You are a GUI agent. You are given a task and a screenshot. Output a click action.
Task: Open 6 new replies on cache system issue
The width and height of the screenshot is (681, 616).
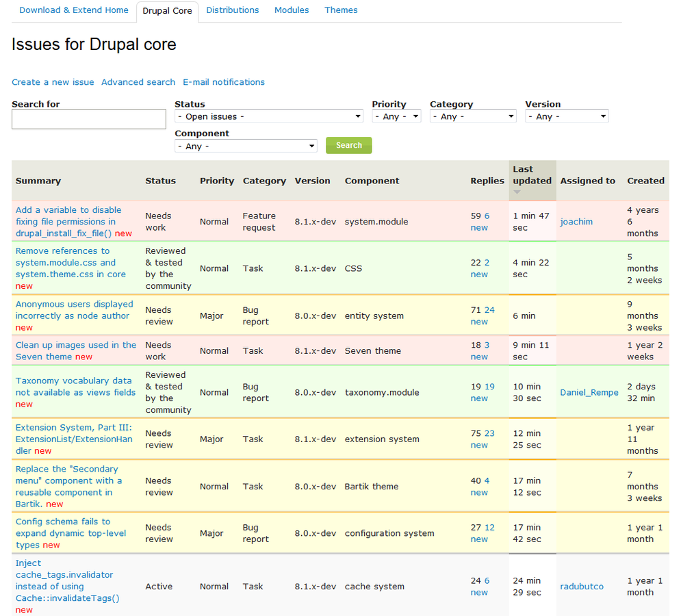tap(480, 587)
